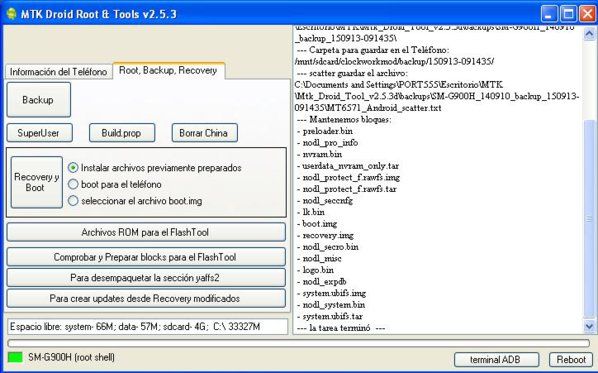Click log scrollbar up arrow
Image resolution: width=598 pixels, height=373 pixels.
[x=589, y=34]
